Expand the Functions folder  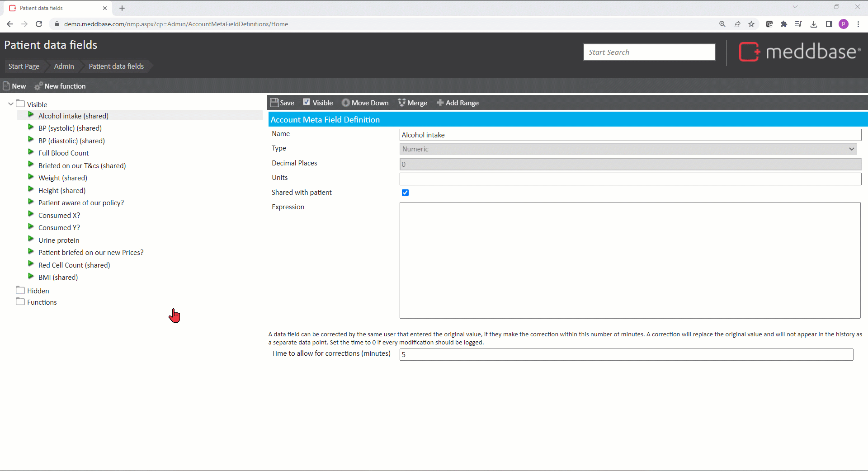20,301
